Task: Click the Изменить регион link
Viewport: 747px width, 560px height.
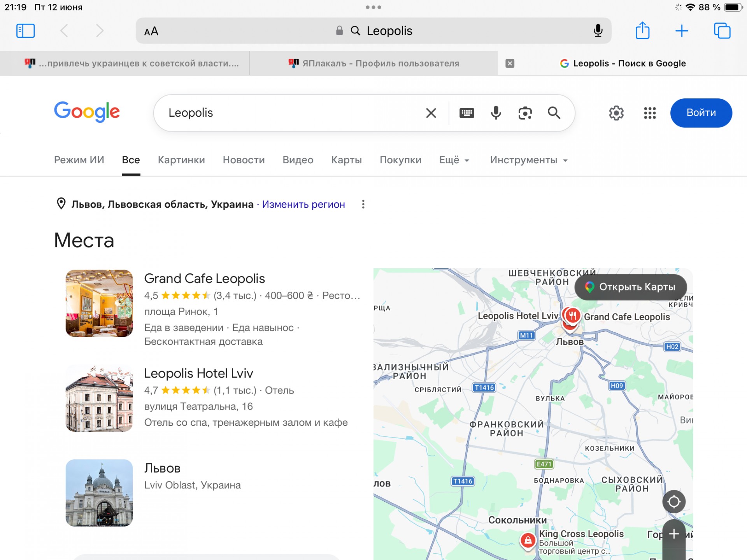Action: [303, 204]
